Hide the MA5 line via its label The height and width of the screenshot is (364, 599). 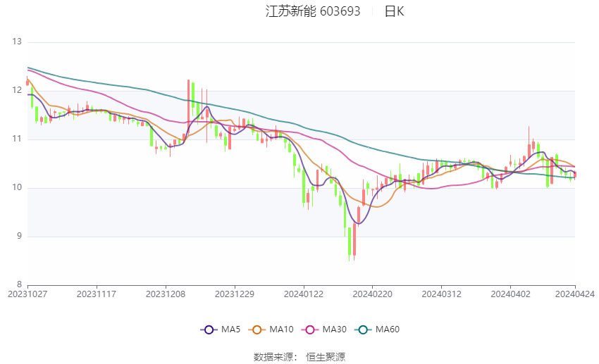click(230, 330)
